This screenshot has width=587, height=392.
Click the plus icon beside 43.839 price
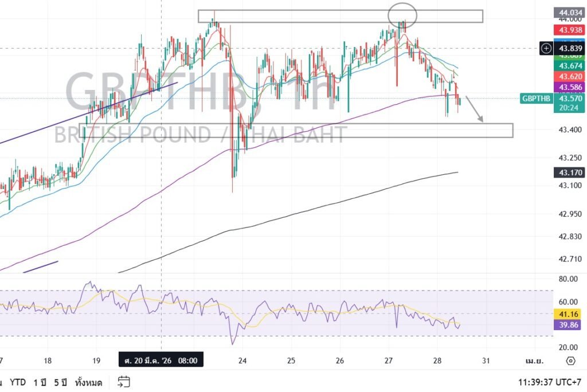click(546, 49)
